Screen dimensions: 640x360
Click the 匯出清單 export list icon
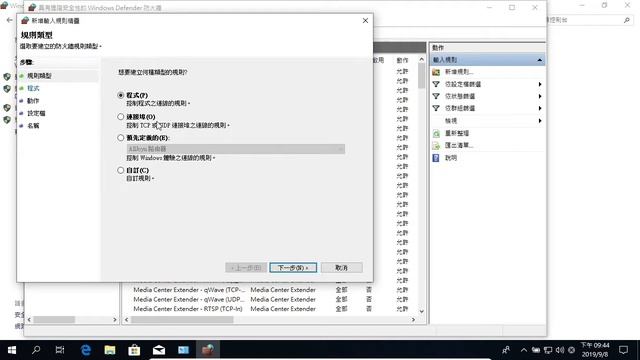436,146
